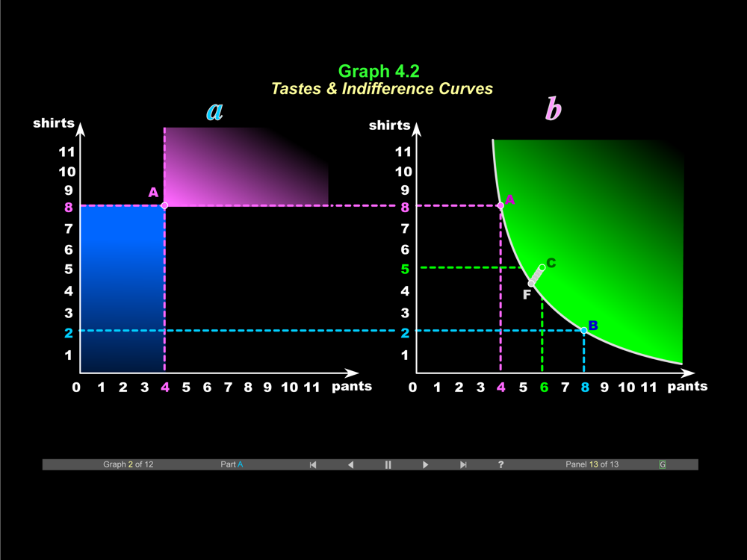Click green 6 on graph b's pants axis
The height and width of the screenshot is (560, 747).
pos(544,388)
